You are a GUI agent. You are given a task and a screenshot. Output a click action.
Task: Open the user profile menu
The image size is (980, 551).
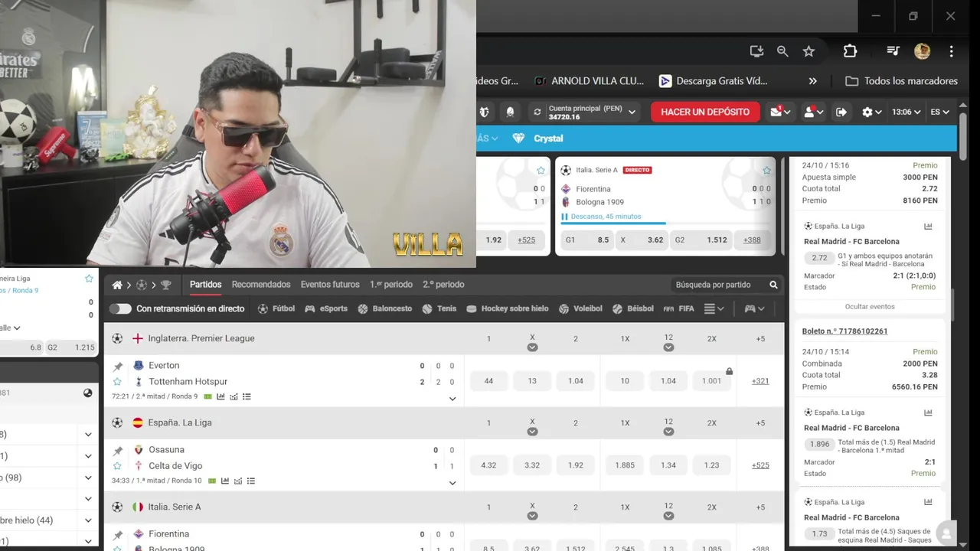coord(812,112)
